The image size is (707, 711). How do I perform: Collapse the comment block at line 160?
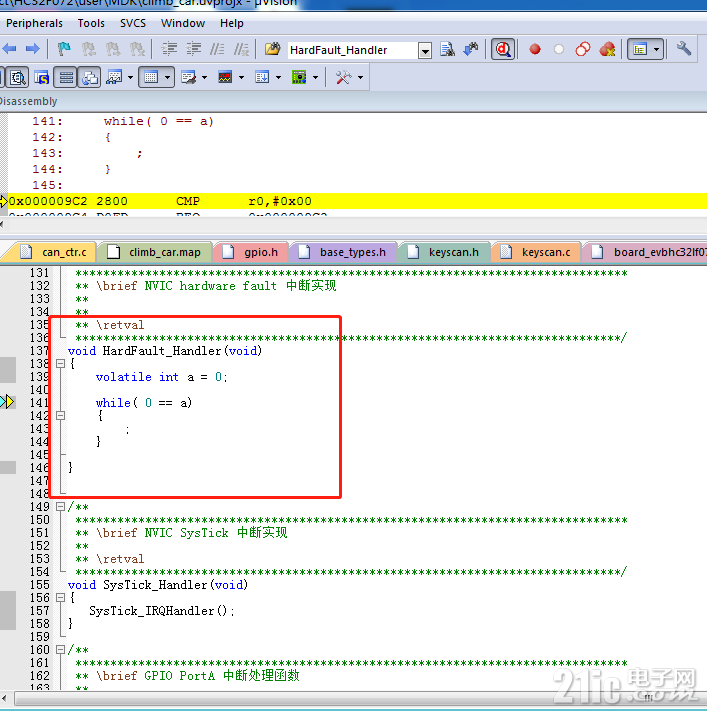[x=60, y=650]
